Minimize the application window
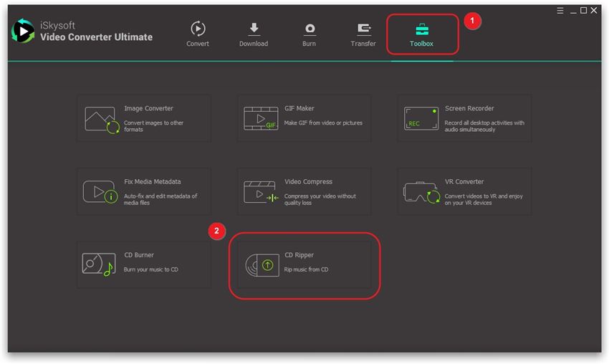This screenshot has height=364, width=609. [x=572, y=11]
